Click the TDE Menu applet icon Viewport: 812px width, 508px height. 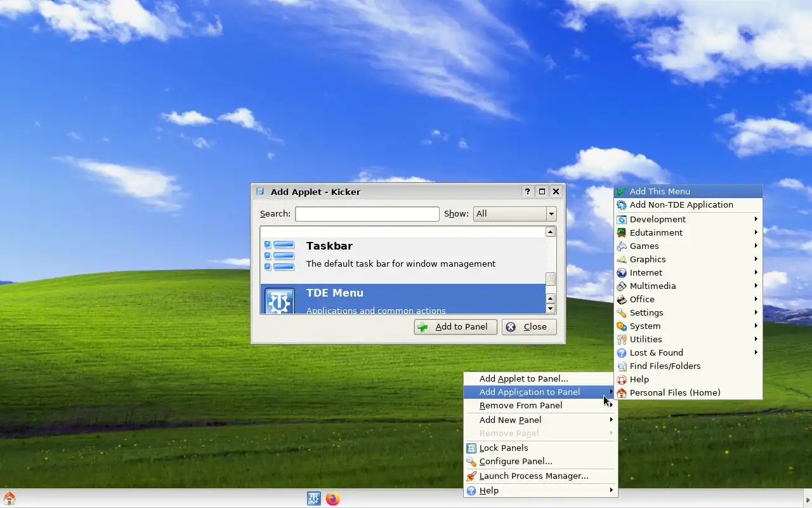[280, 301]
